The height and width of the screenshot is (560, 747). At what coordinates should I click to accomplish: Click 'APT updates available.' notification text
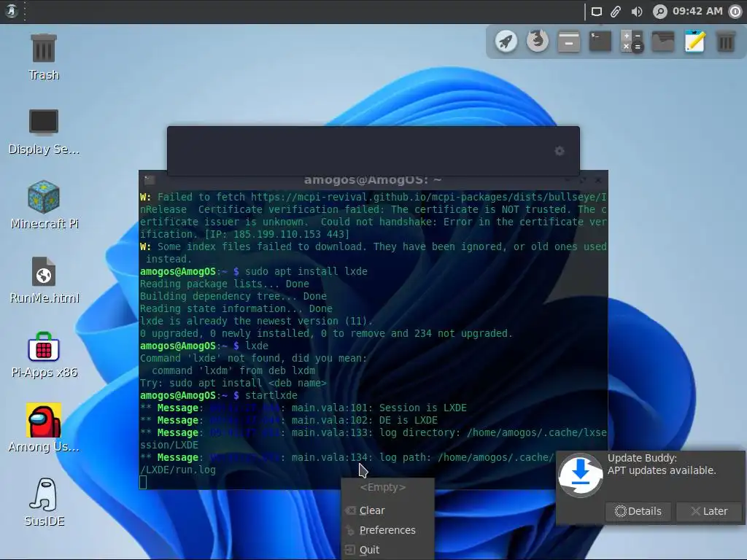662,470
